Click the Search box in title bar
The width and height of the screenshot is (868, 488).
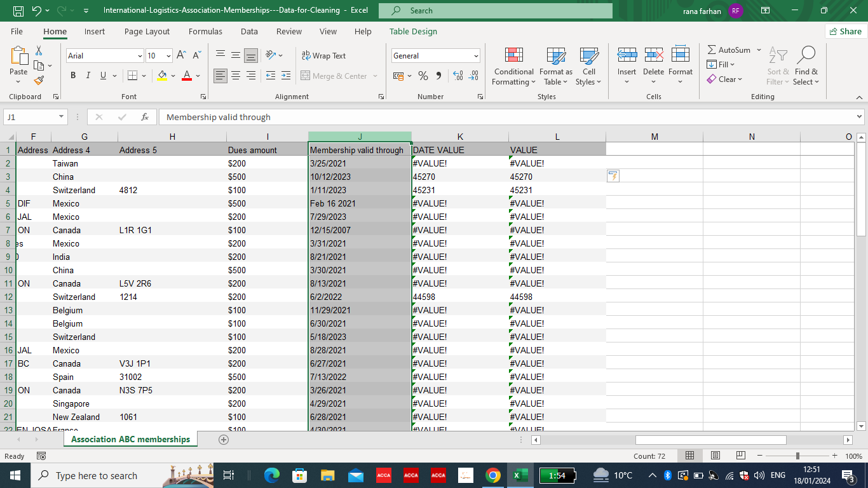496,11
